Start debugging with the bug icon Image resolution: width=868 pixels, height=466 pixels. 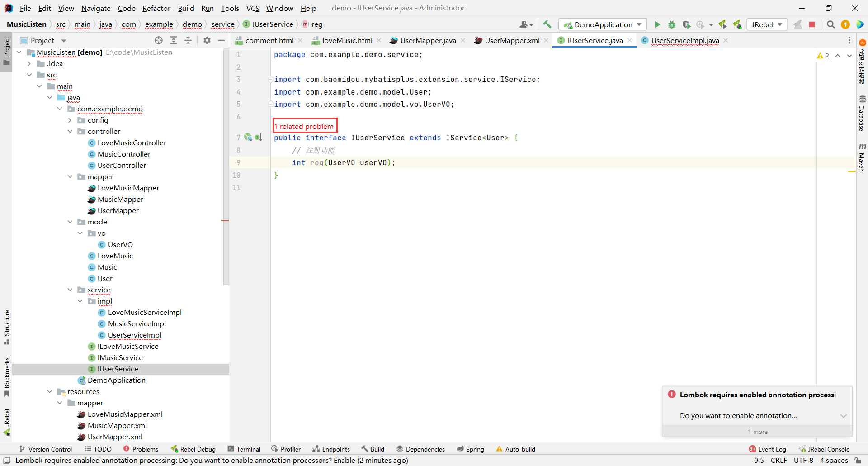[672, 24]
